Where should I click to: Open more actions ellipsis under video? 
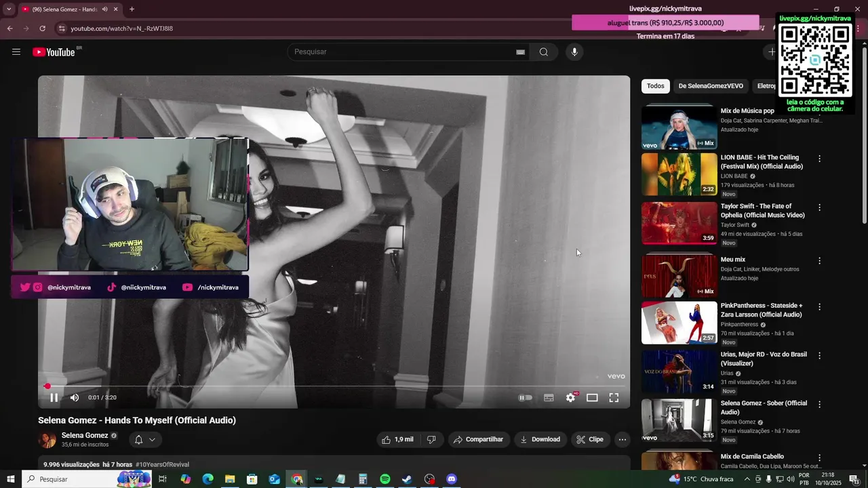623,439
